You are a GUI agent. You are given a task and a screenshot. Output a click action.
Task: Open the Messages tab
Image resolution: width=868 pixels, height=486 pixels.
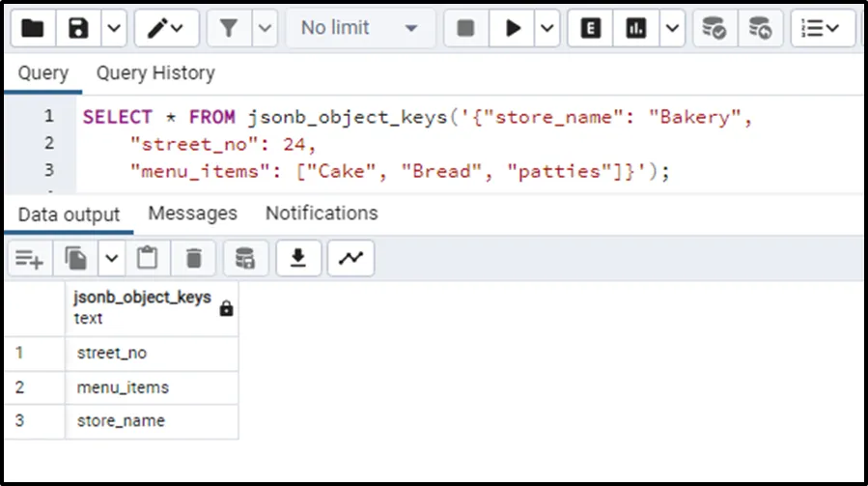pyautogui.click(x=192, y=213)
